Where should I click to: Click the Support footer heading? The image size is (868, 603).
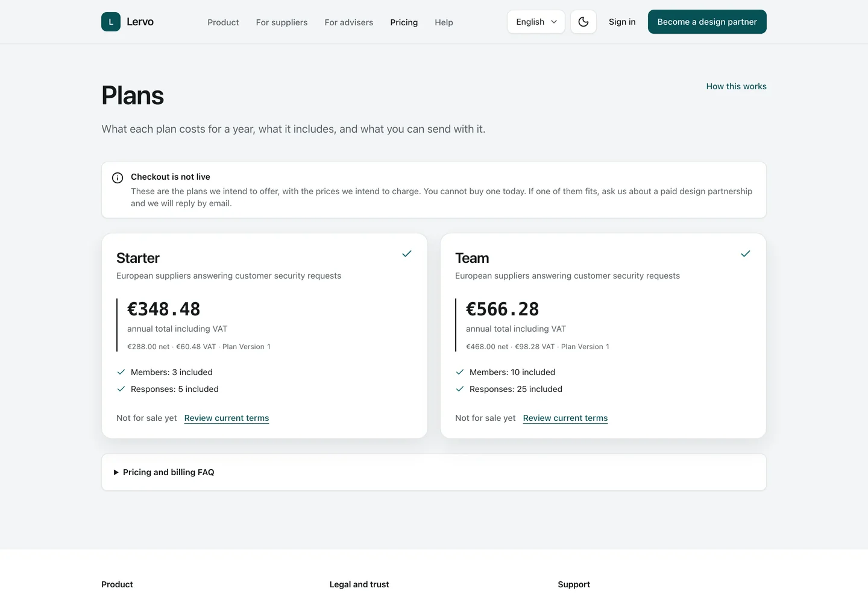coord(574,584)
